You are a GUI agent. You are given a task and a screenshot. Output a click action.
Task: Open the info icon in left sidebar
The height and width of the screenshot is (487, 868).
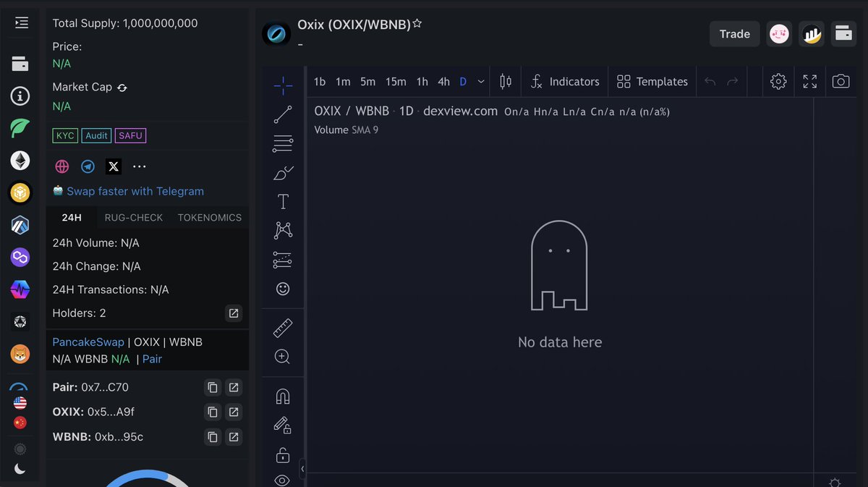pyautogui.click(x=20, y=96)
